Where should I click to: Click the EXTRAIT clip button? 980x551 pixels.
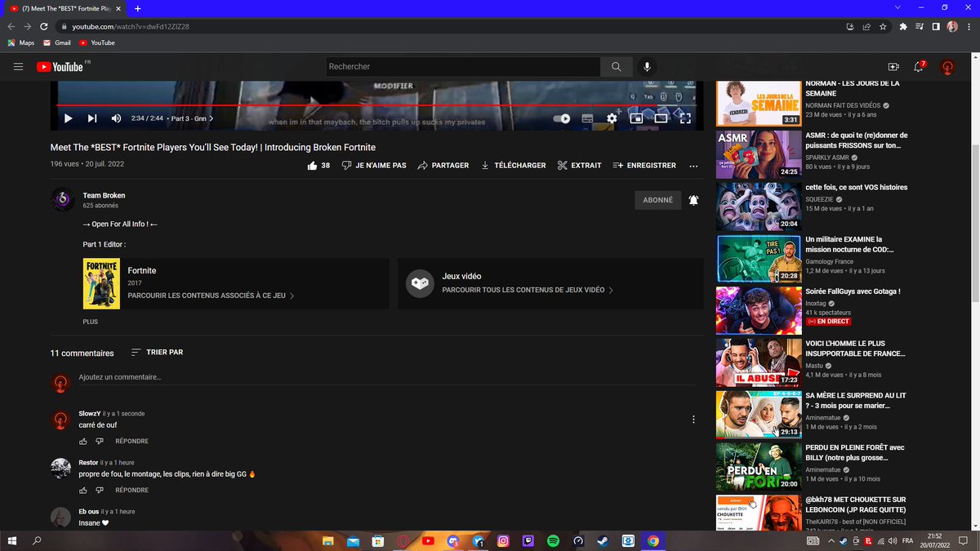(x=579, y=165)
